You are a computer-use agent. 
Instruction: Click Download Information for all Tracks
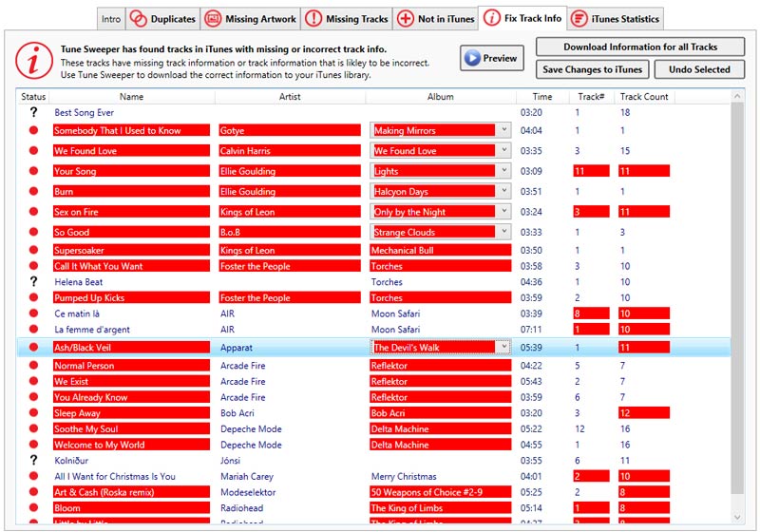point(639,47)
